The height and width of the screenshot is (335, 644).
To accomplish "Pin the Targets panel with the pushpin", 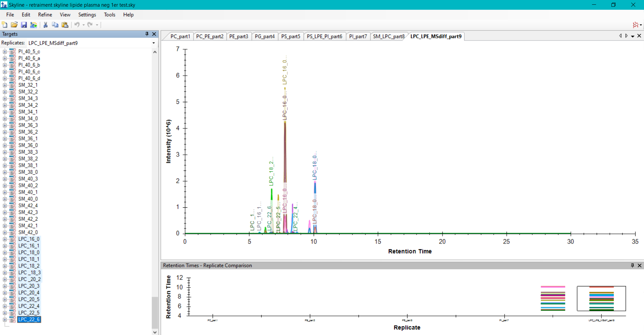I will [x=147, y=34].
